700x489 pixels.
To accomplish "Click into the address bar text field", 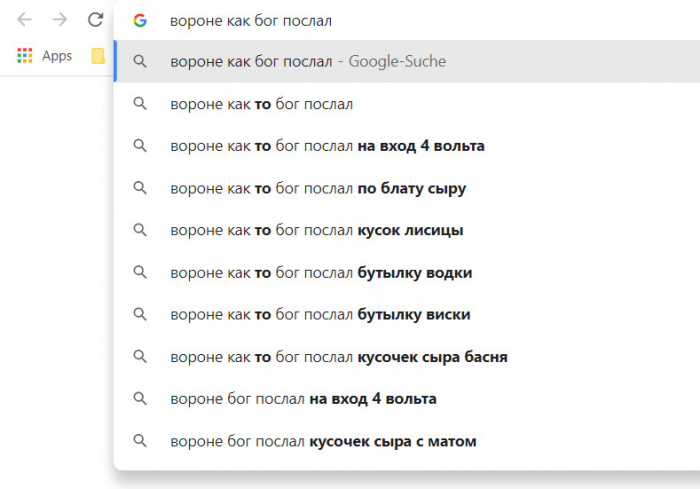I will (400, 20).
